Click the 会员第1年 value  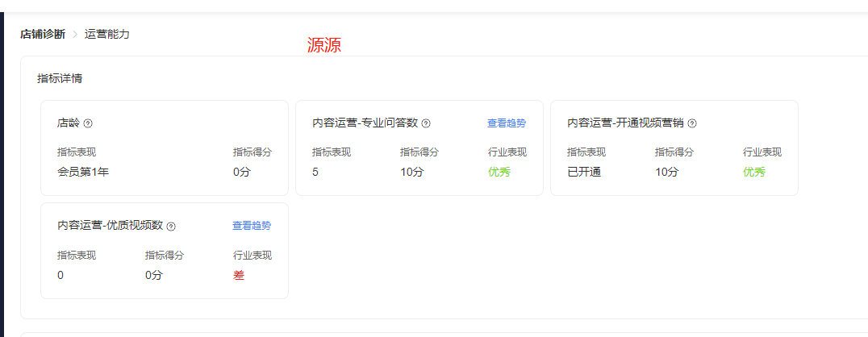pyautogui.click(x=83, y=172)
